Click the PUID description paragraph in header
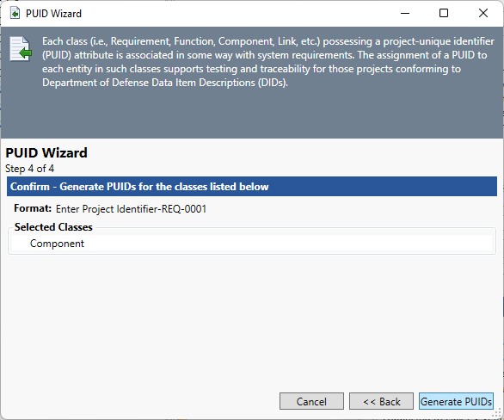Screen dimensions: 504x420 coord(268,62)
